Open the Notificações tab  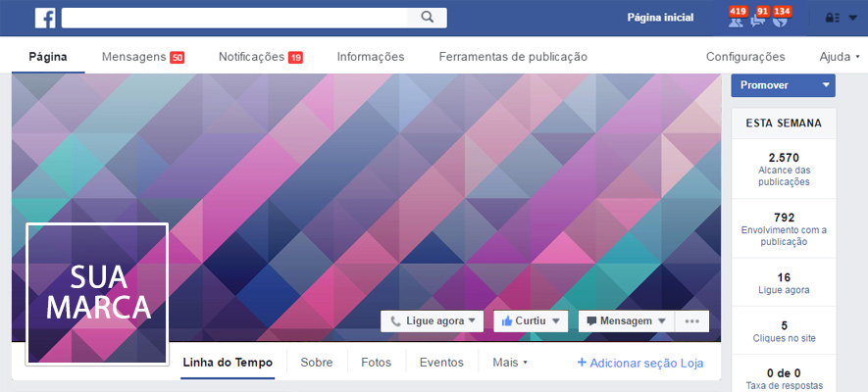(260, 57)
